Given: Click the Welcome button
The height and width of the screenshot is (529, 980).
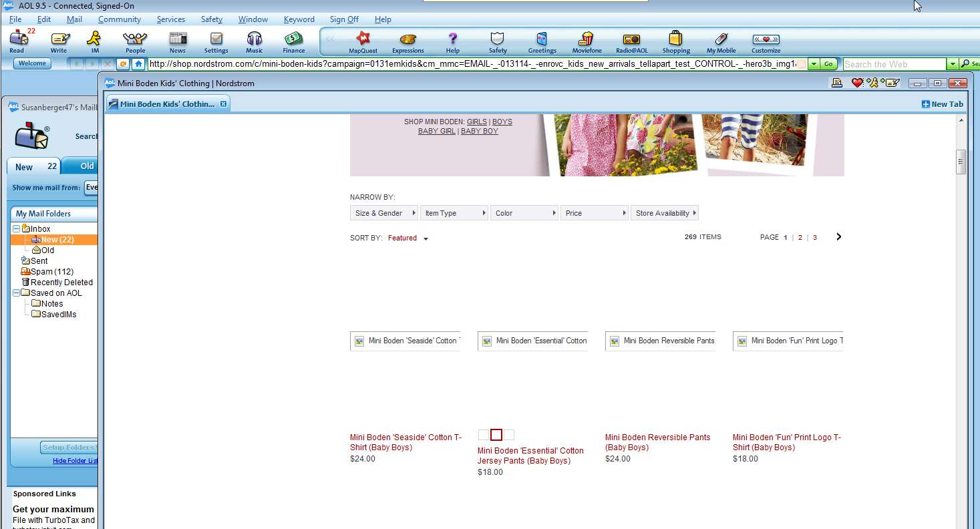Looking at the screenshot, I should coord(32,63).
